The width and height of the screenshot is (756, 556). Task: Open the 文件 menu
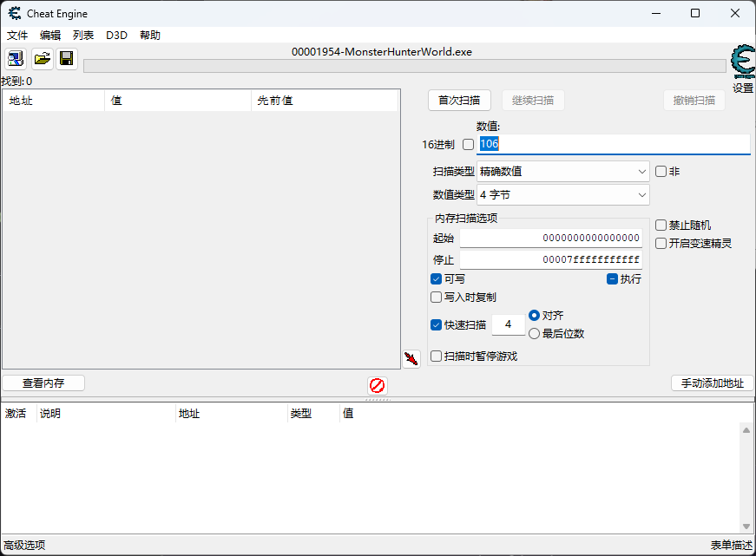(17, 36)
